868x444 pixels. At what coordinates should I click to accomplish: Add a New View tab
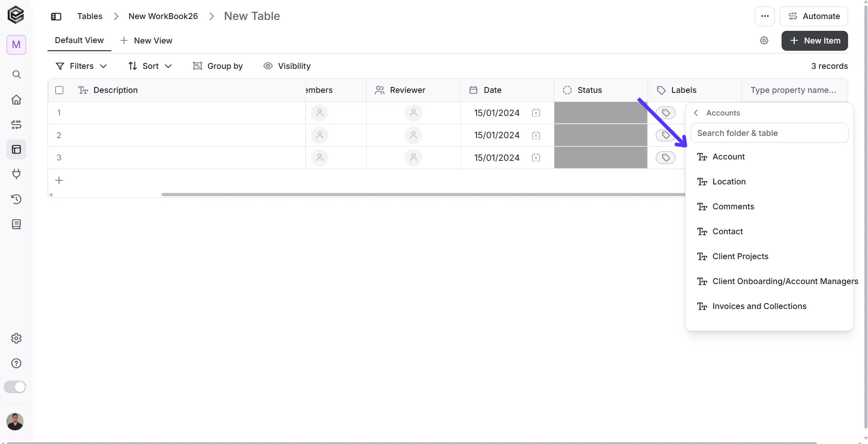[146, 41]
